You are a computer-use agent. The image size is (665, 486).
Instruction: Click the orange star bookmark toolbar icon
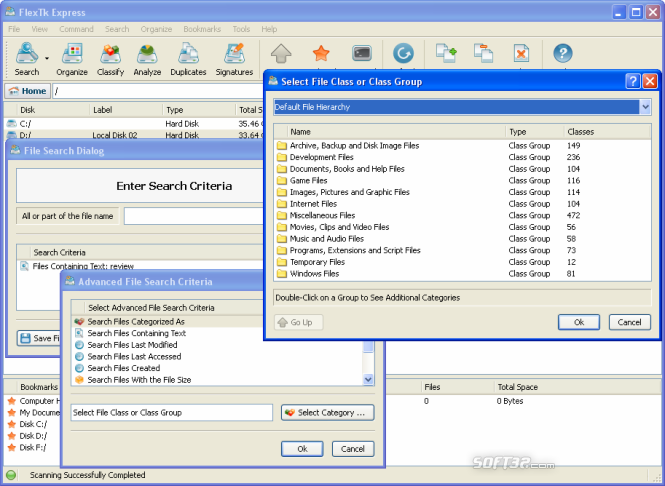pyautogui.click(x=321, y=53)
